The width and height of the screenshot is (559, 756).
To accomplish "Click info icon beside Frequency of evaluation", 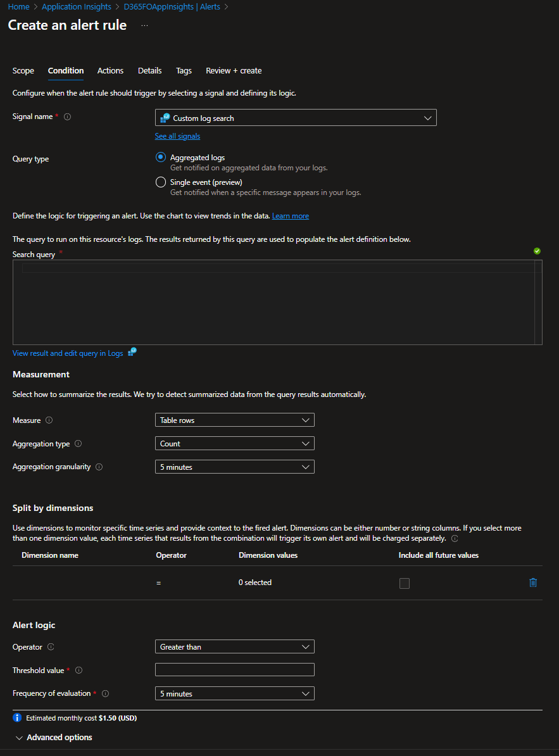I will 106,694.
